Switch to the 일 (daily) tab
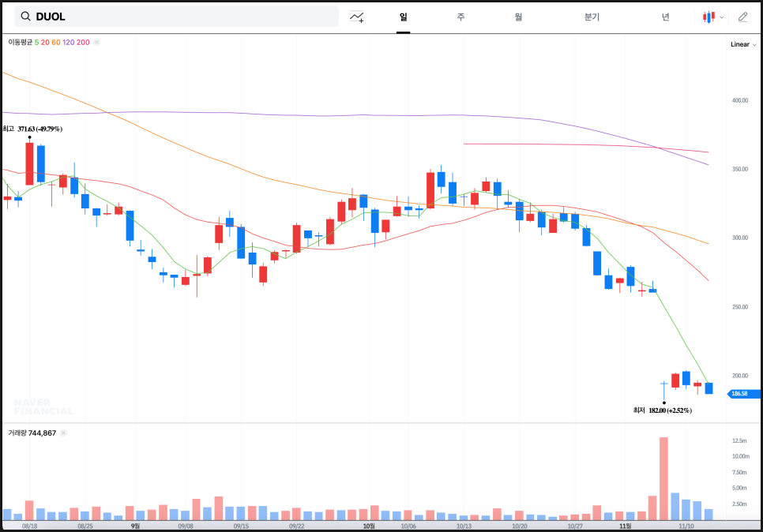The image size is (763, 532). pos(403,17)
